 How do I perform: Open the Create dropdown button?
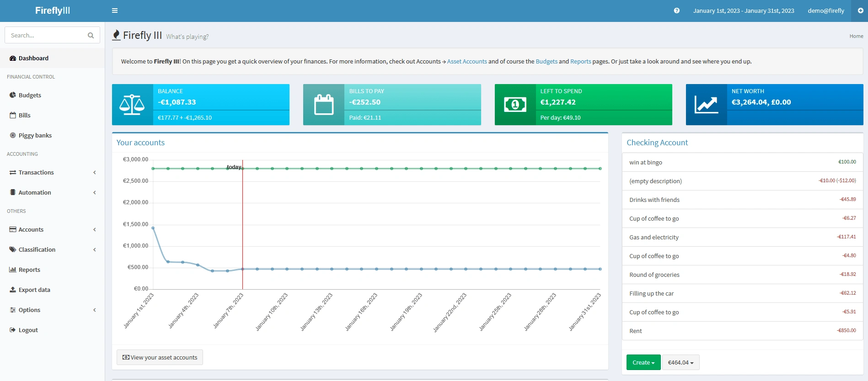tap(643, 362)
